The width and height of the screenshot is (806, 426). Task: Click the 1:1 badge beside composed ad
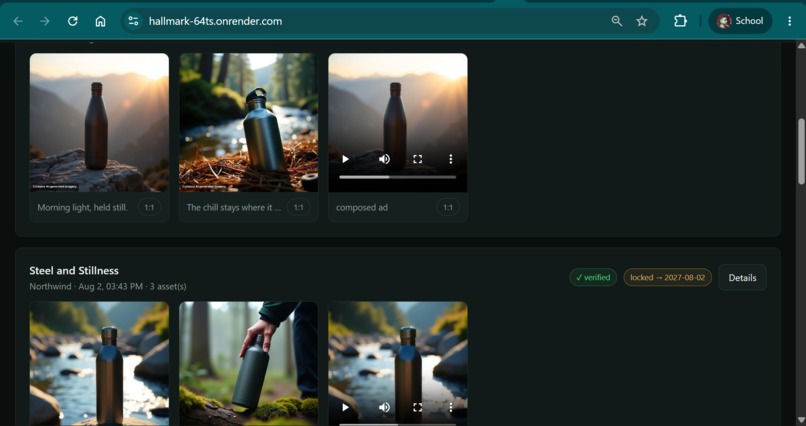pos(448,208)
